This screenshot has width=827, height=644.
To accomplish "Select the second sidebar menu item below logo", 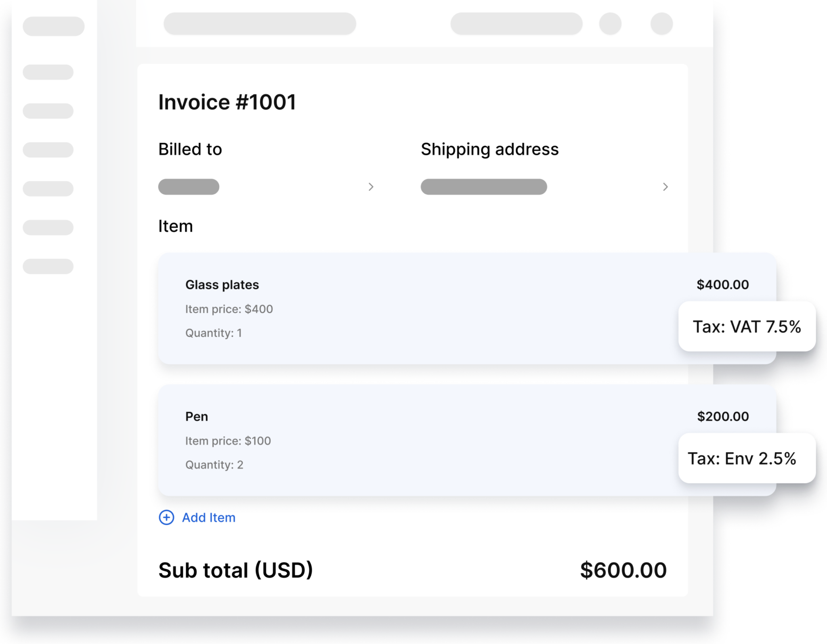I will (48, 111).
